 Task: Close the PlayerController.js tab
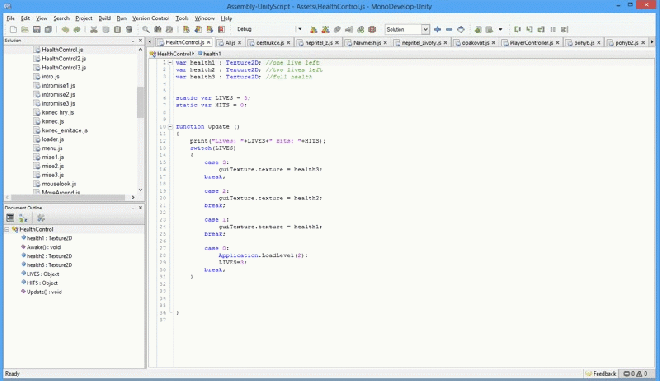click(557, 43)
